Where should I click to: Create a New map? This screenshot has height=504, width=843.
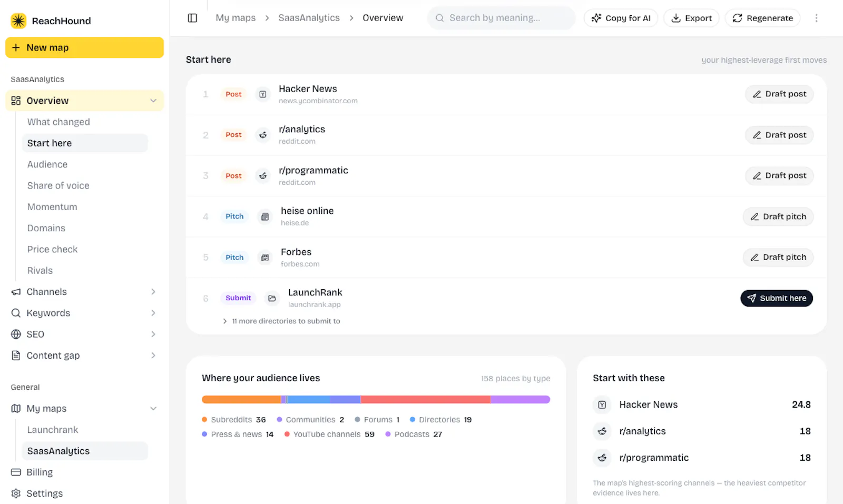coord(84,47)
